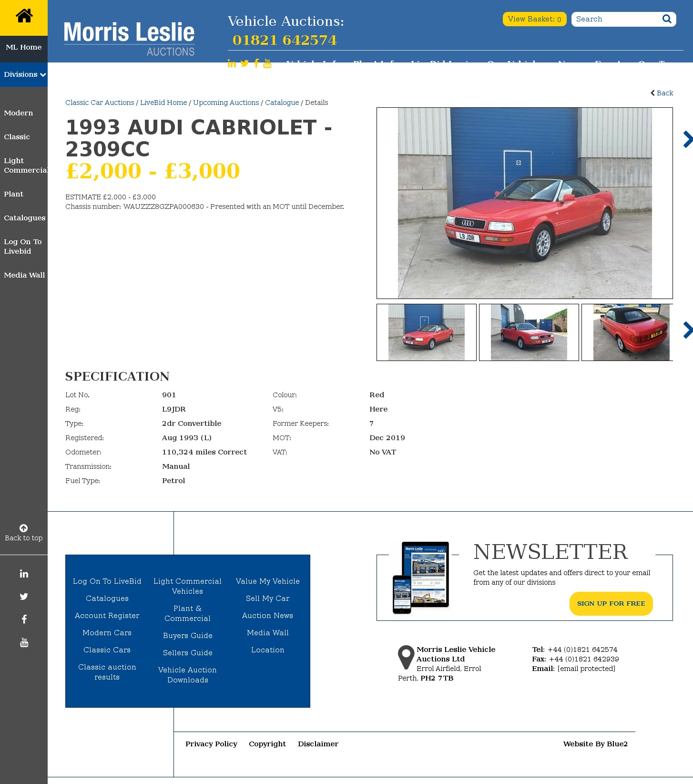693x784 pixels.
Task: Click the search magnifier icon
Action: click(x=667, y=19)
